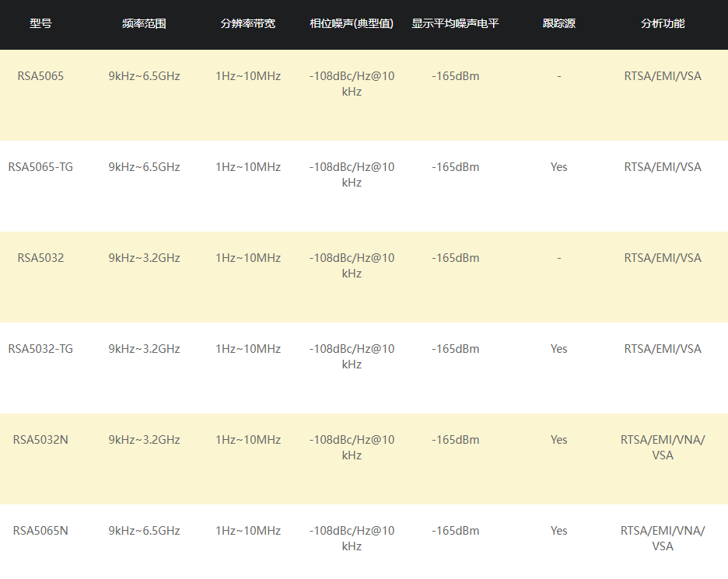The width and height of the screenshot is (728, 579).
Task: Click the 分析功能 column header
Action: 663,23
